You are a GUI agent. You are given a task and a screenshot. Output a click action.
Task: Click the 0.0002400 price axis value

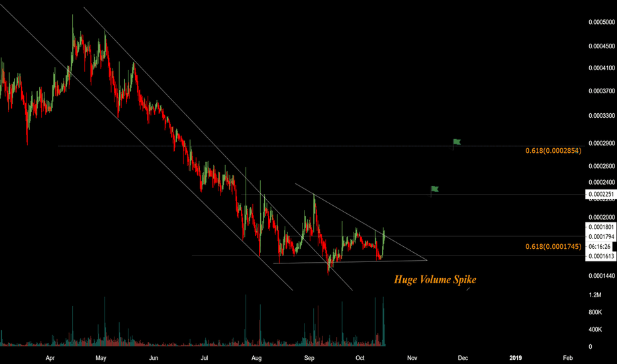pos(602,182)
